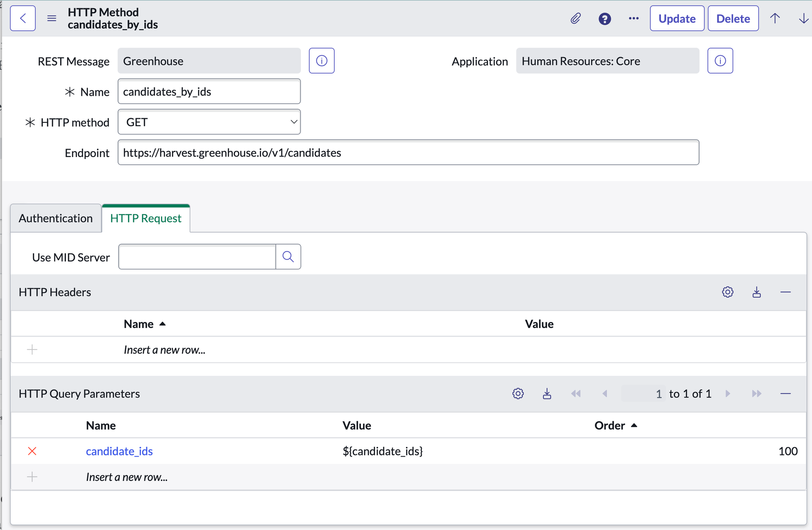Screen dimensions: 812x530
Task: Sort query parameters by Order column
Action: (x=609, y=425)
